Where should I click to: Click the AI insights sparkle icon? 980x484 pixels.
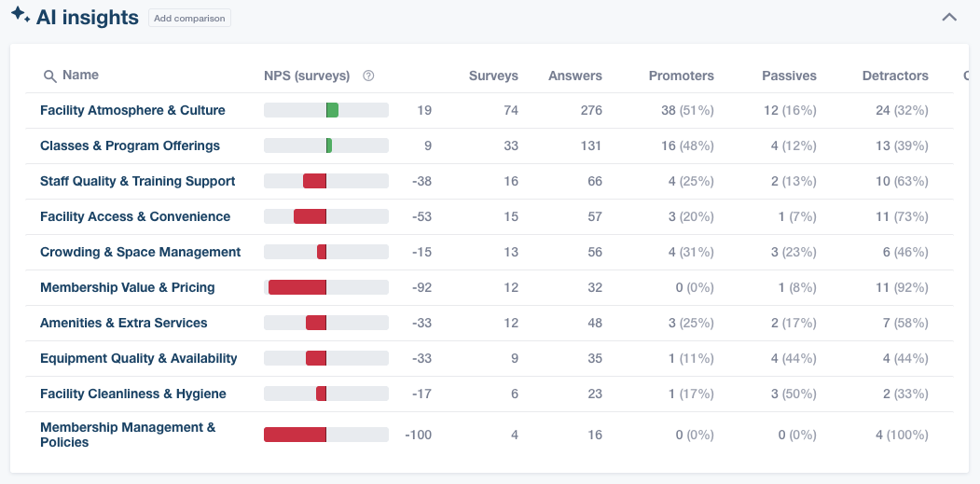[20, 16]
